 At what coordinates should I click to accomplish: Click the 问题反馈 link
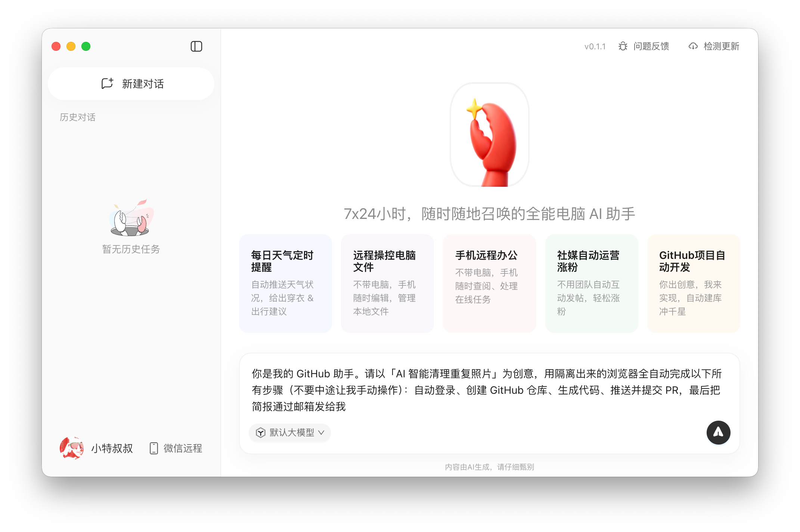[651, 46]
